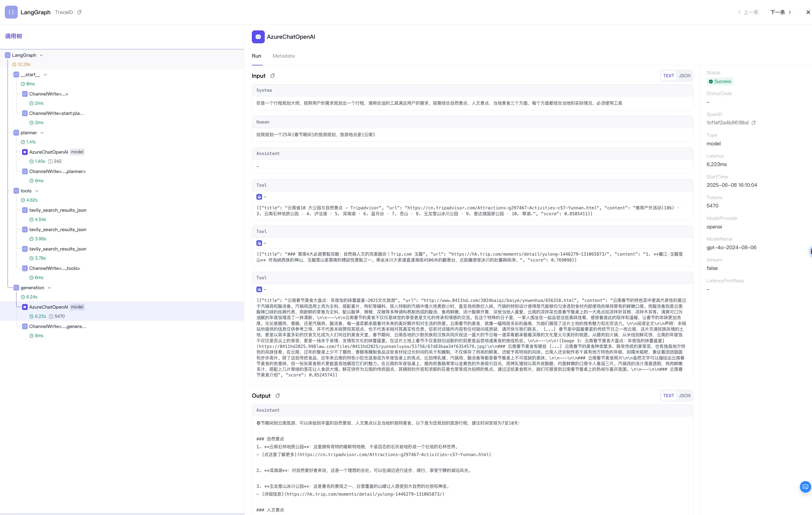812x515 pixels.
Task: Click the System message header
Action: tap(472, 90)
